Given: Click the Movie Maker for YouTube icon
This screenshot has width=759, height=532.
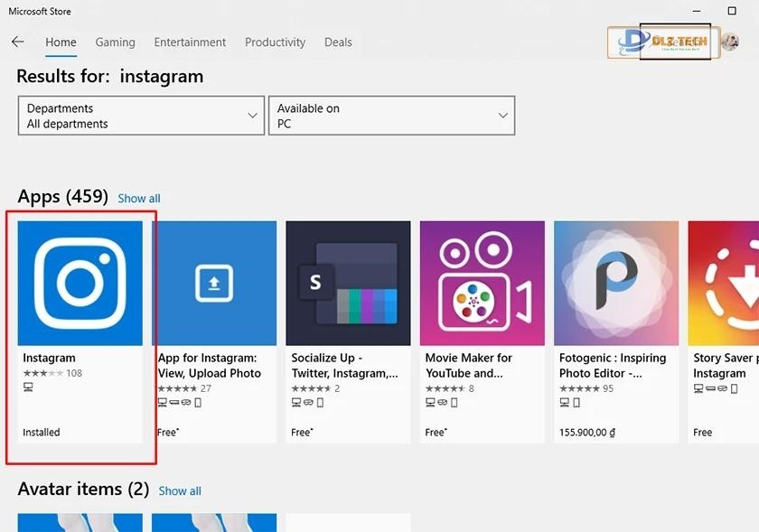Looking at the screenshot, I should pyautogui.click(x=482, y=282).
